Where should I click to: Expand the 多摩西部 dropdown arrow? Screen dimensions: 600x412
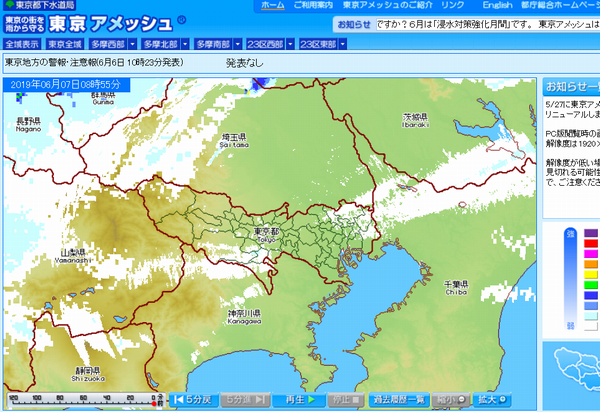click(132, 44)
